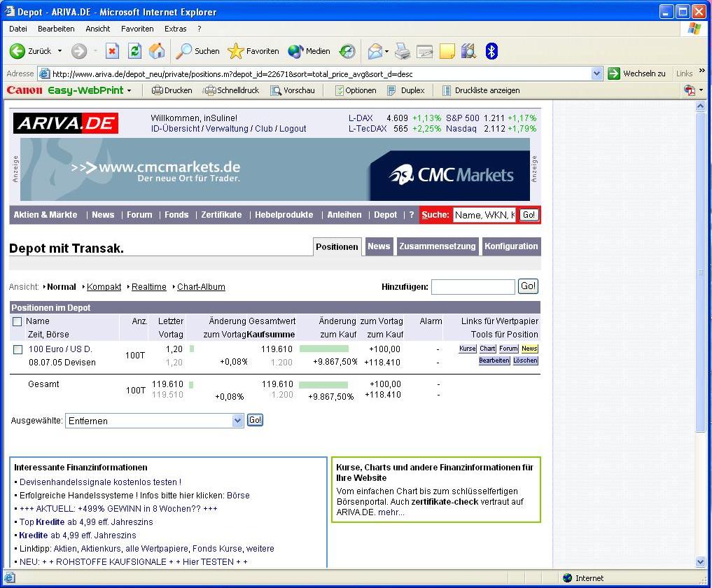Click the Suche search input field

tap(484, 215)
